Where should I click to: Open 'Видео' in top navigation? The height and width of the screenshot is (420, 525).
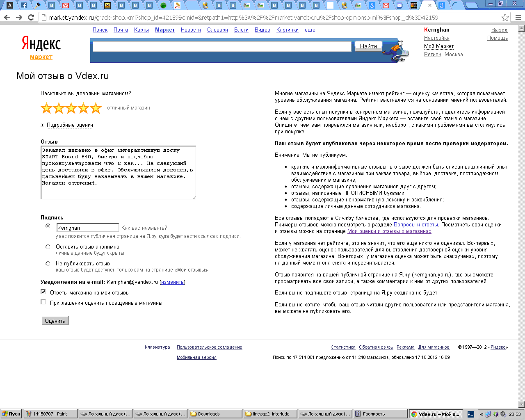point(262,30)
